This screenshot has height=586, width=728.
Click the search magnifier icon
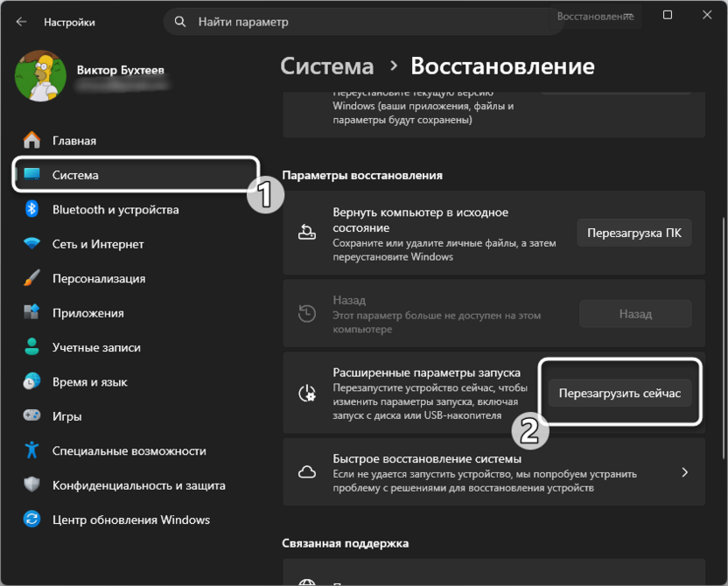[180, 22]
